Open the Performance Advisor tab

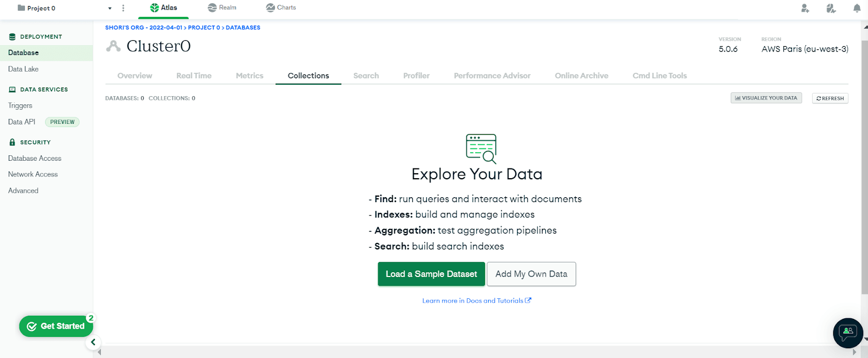(x=492, y=76)
